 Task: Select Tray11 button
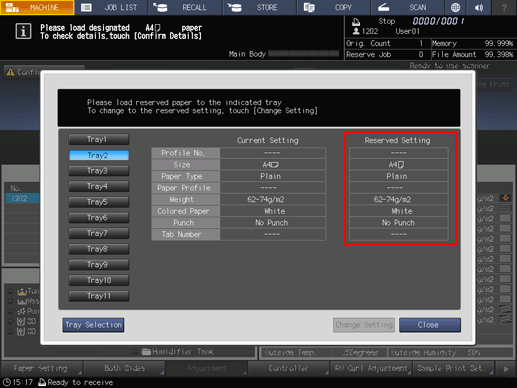(99, 296)
